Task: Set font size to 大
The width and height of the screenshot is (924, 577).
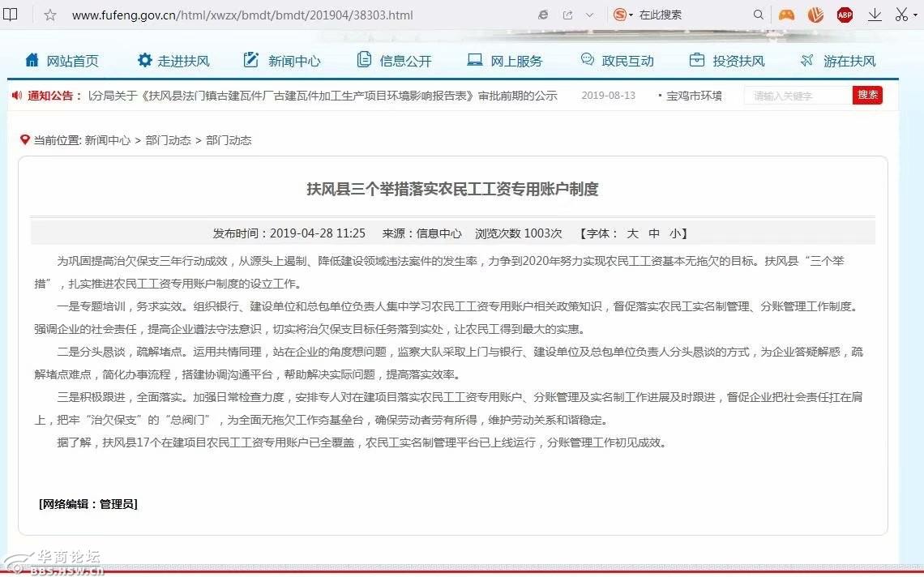Action: 632,233
